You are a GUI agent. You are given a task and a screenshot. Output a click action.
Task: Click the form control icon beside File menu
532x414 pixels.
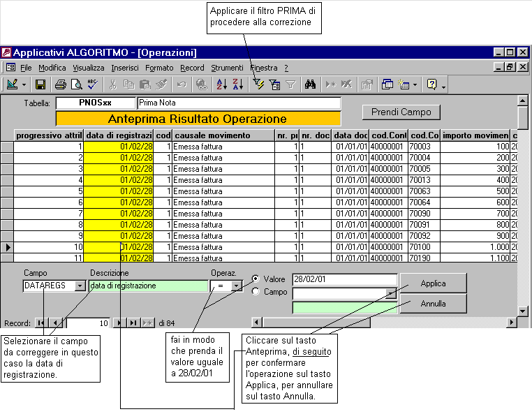click(11, 68)
